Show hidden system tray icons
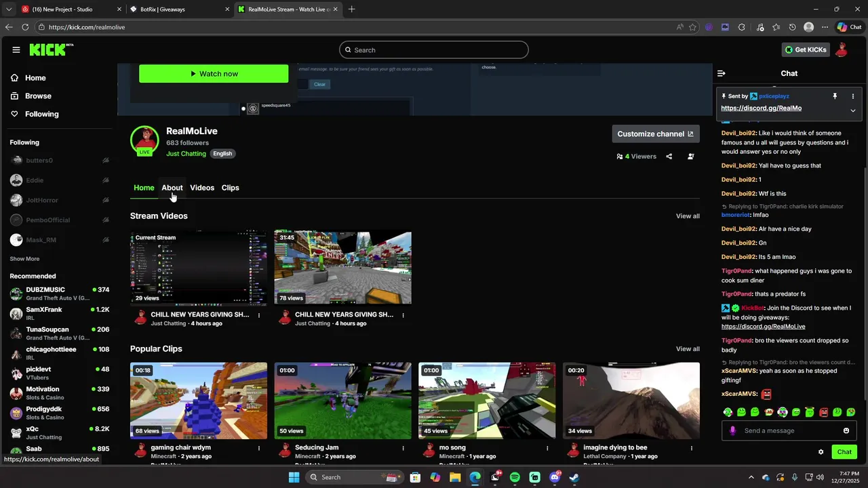 [751, 477]
